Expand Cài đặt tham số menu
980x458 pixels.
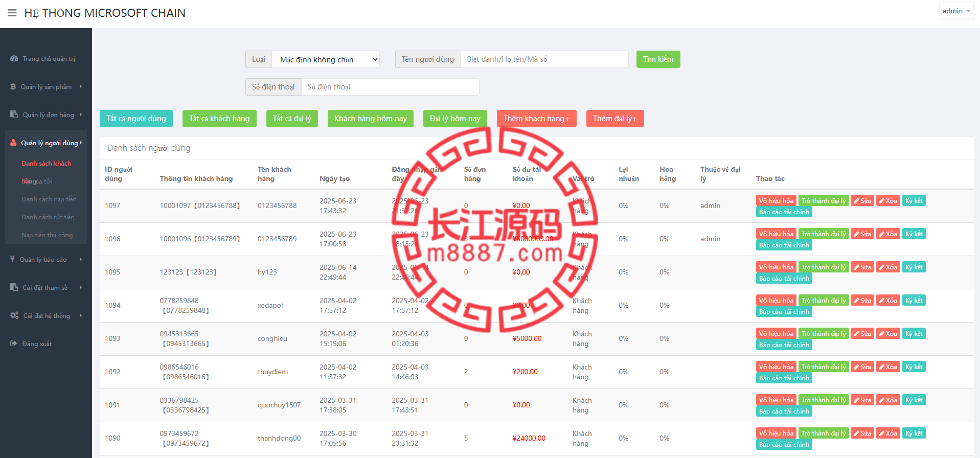tap(46, 288)
